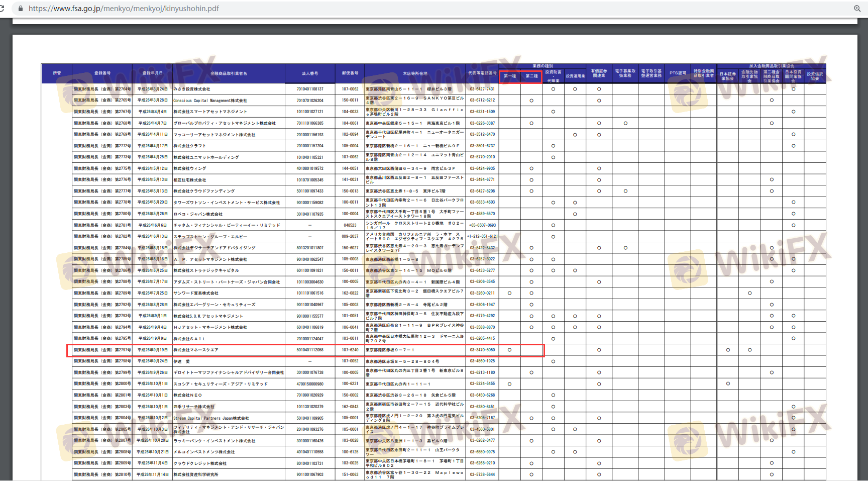Click the 第二種 column header
This screenshot has height=483, width=868.
(x=531, y=76)
